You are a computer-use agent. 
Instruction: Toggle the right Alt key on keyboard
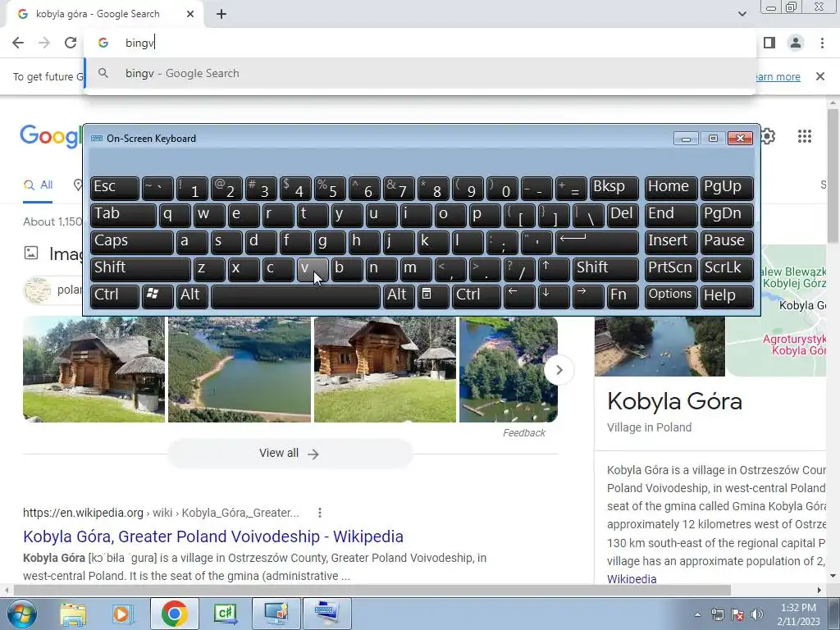point(398,296)
